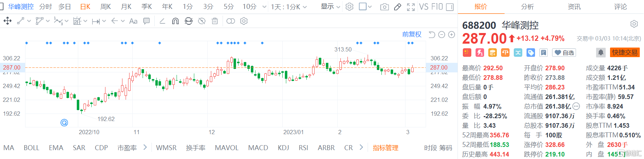This screenshot has width=644, height=159.
Task: Select the BOLL indicator
Action: click(31, 148)
